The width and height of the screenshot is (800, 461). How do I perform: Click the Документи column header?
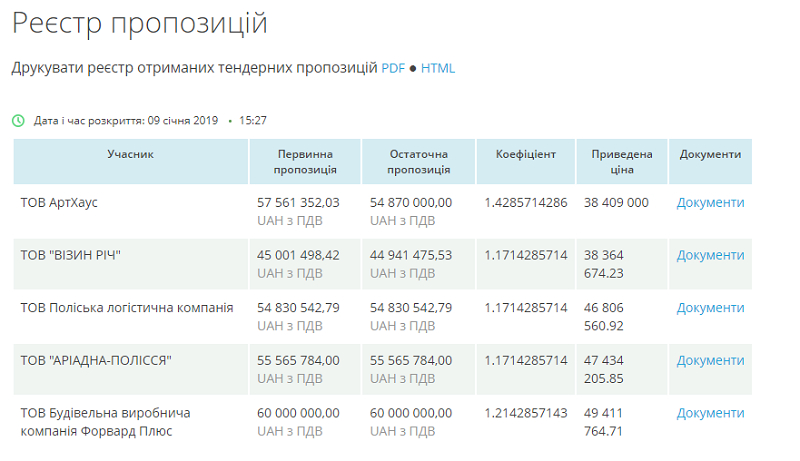tap(710, 155)
